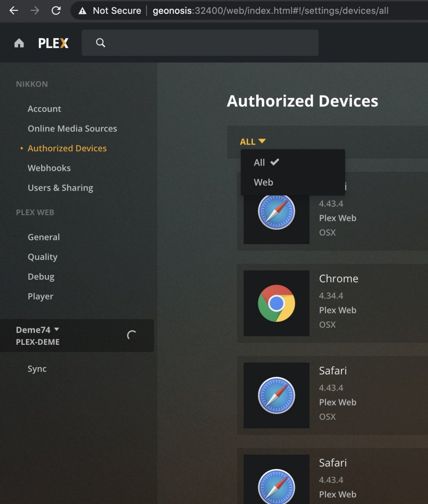This screenshot has width=428, height=504.
Task: Click the Not Secure warning icon
Action: click(83, 11)
